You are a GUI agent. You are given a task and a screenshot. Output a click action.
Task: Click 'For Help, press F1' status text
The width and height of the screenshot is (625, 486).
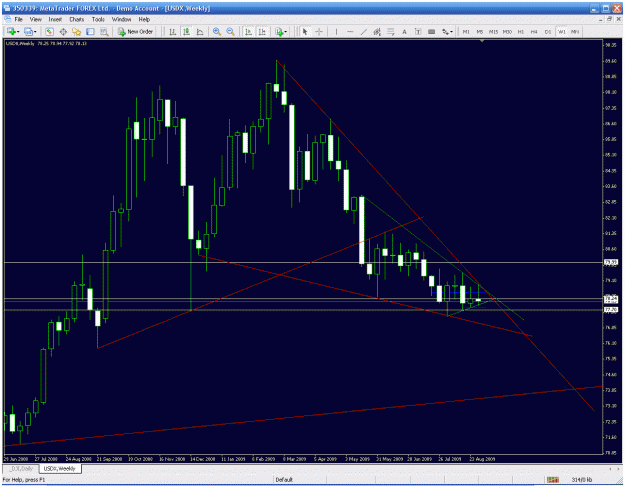[x=24, y=480]
